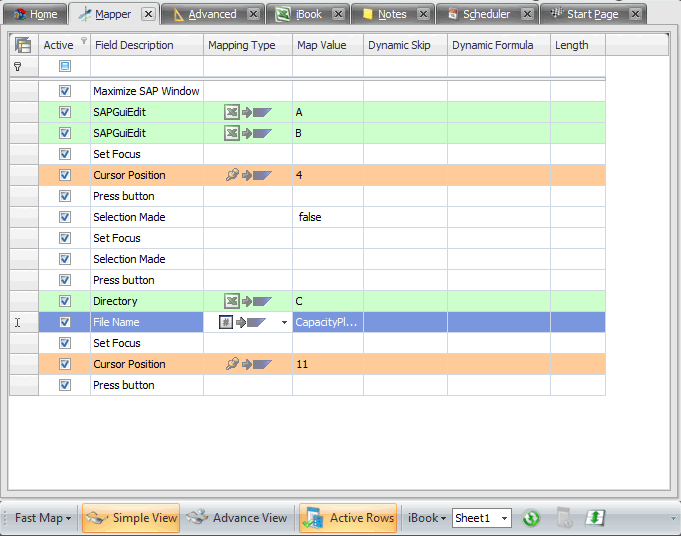Screen dimensions: 681x536
Task: Open Mapping Type dropdown arrow in File Name row
Action: point(284,322)
